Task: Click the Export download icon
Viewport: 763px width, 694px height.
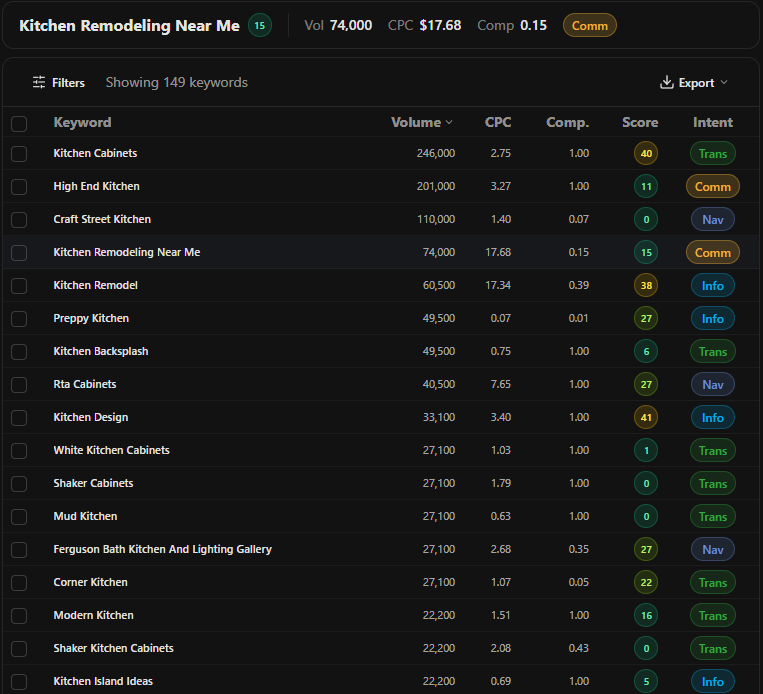Action: 666,82
